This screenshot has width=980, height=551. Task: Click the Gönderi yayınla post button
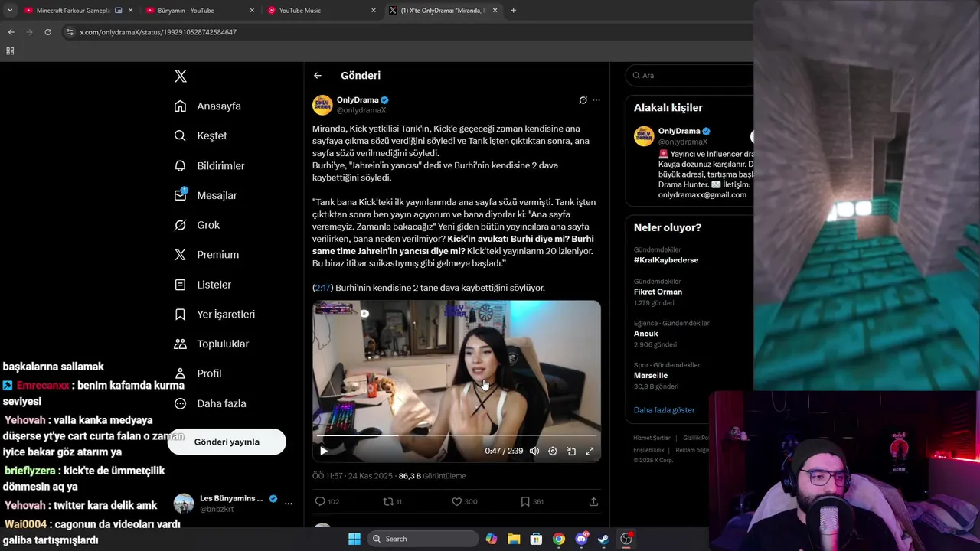click(227, 442)
